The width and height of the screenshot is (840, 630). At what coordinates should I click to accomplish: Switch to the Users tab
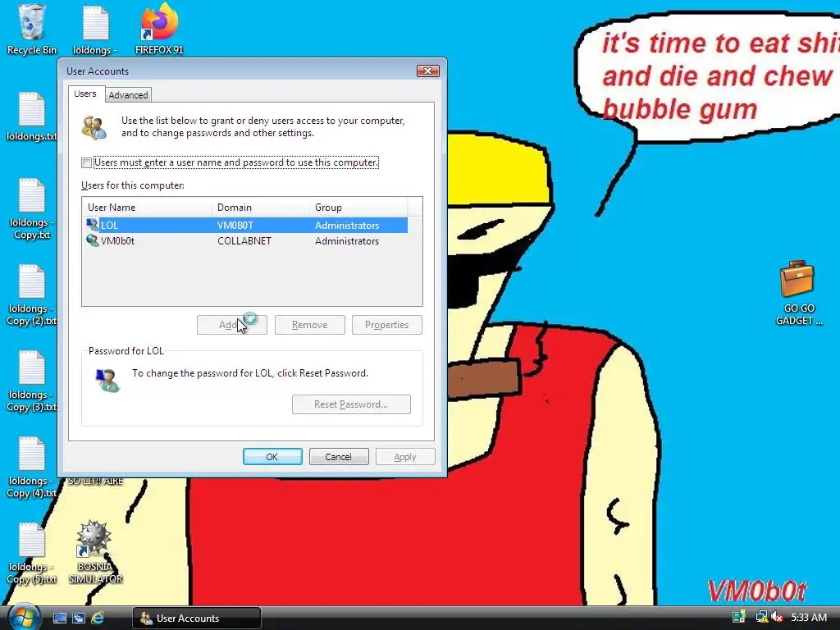(x=85, y=94)
